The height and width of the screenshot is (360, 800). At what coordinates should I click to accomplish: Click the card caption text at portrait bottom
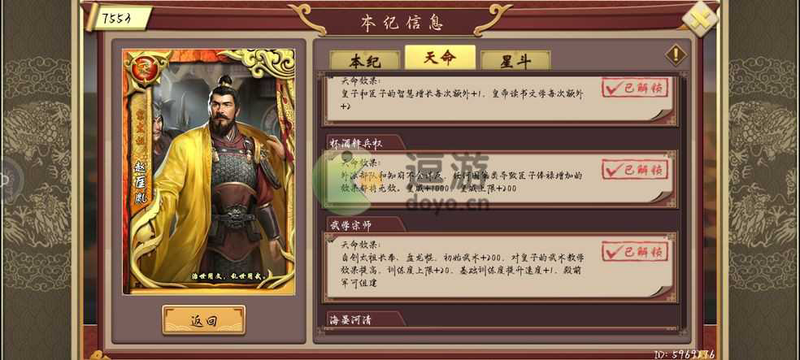coord(228,278)
